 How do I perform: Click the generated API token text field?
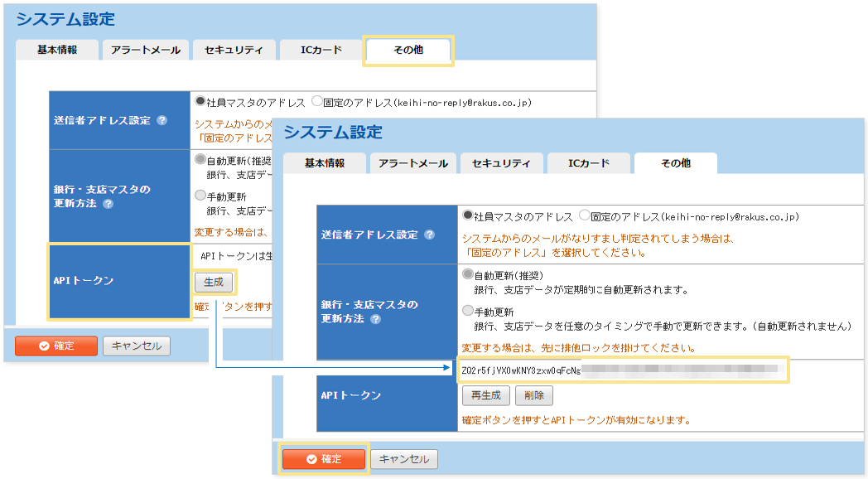[623, 370]
